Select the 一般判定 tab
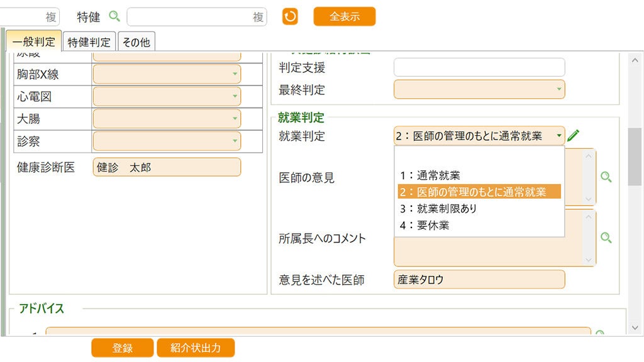Viewport: 644px width, 362px height. pos(34,42)
